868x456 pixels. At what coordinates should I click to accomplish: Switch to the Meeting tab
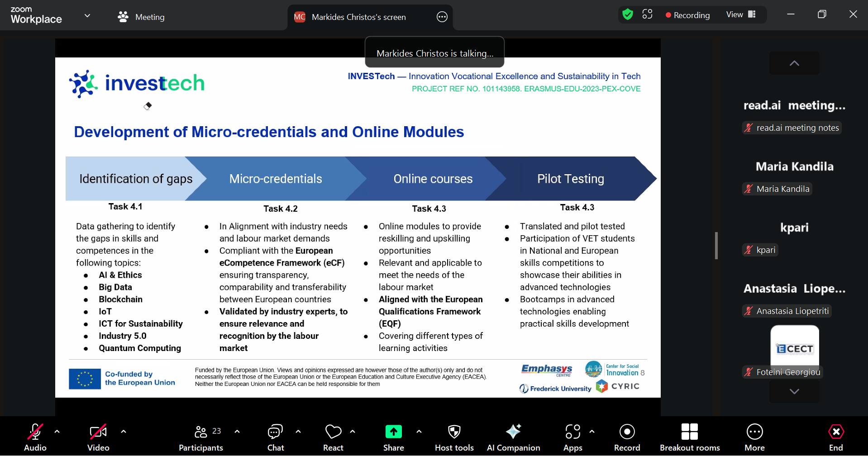(x=141, y=17)
